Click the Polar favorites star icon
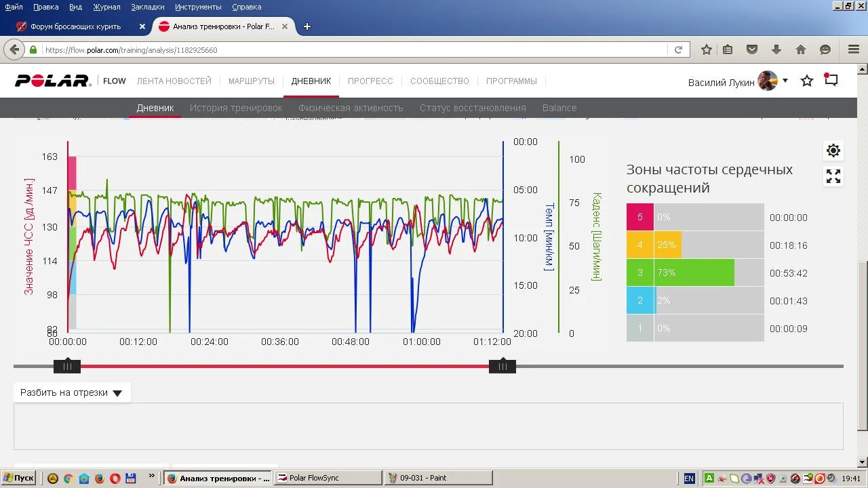 click(x=807, y=81)
